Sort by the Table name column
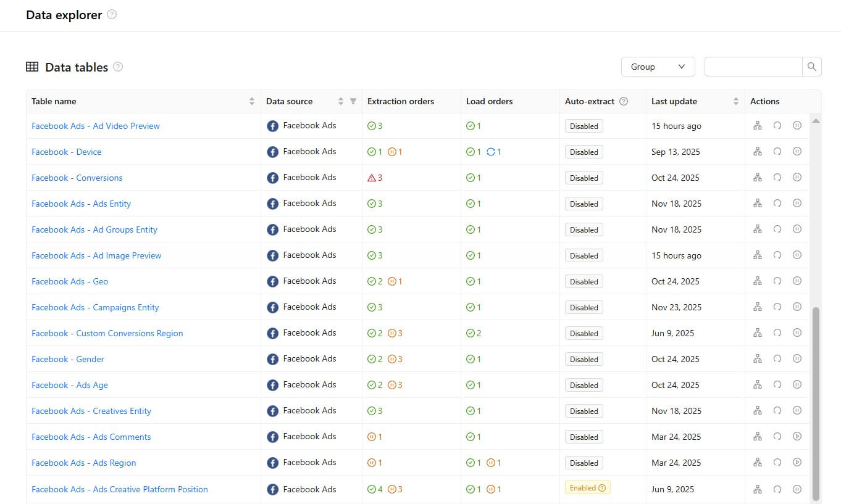 click(252, 101)
